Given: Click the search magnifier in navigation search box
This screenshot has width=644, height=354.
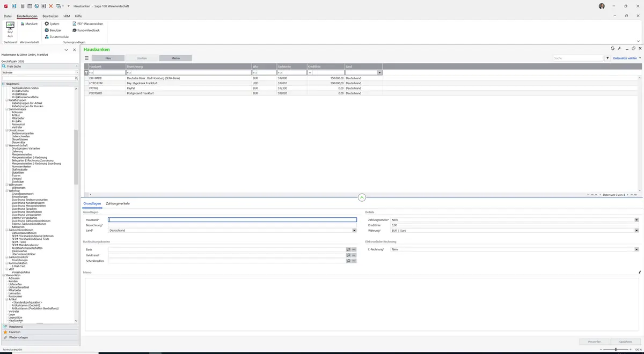Looking at the screenshot, I should [77, 78].
